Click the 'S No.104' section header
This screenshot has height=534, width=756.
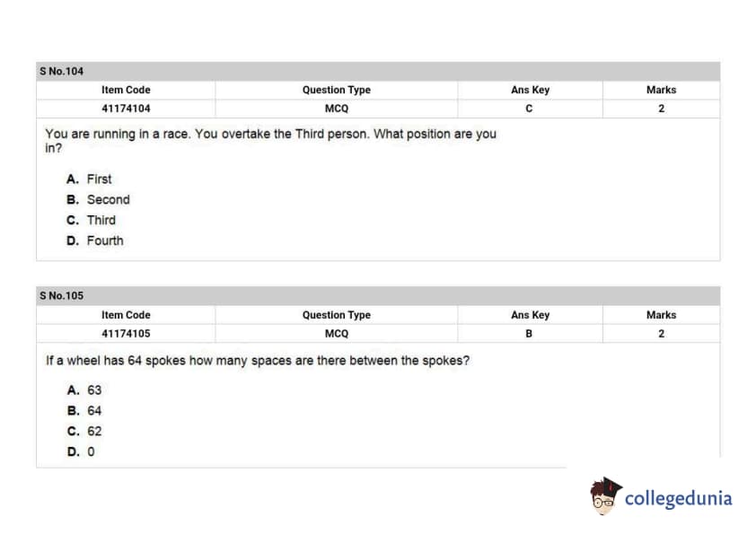(62, 71)
